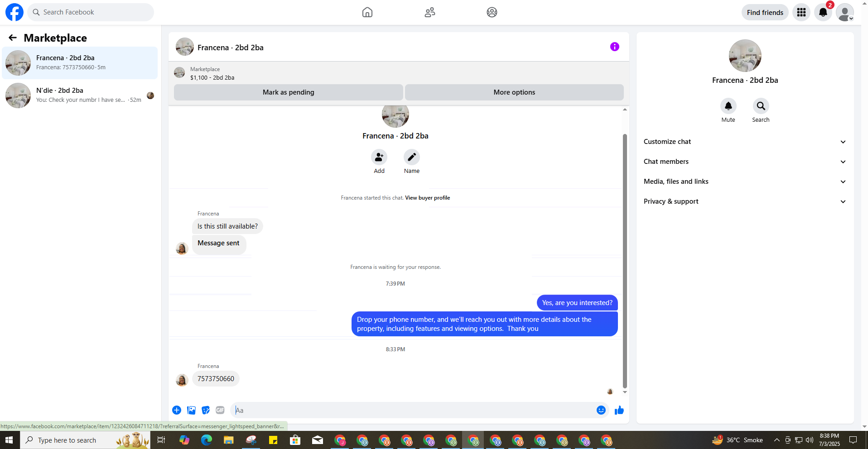
Task: Open the Groups icon in top navigation
Action: click(492, 12)
